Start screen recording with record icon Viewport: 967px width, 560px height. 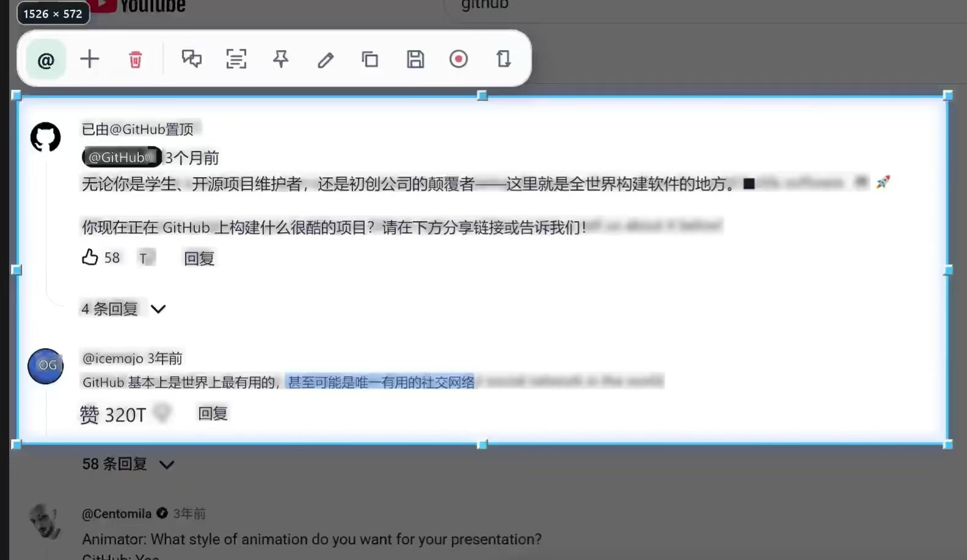click(459, 59)
